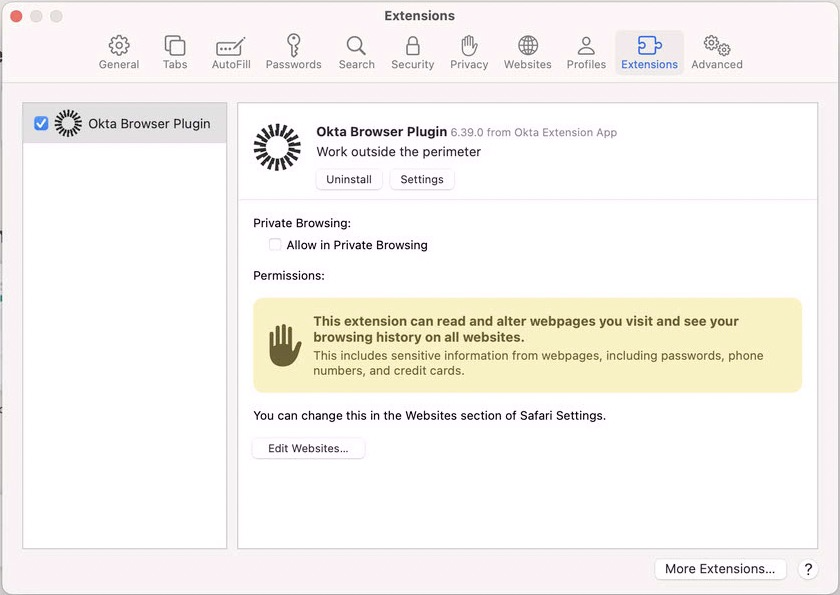Open the Advanced gears icon

coord(717,46)
